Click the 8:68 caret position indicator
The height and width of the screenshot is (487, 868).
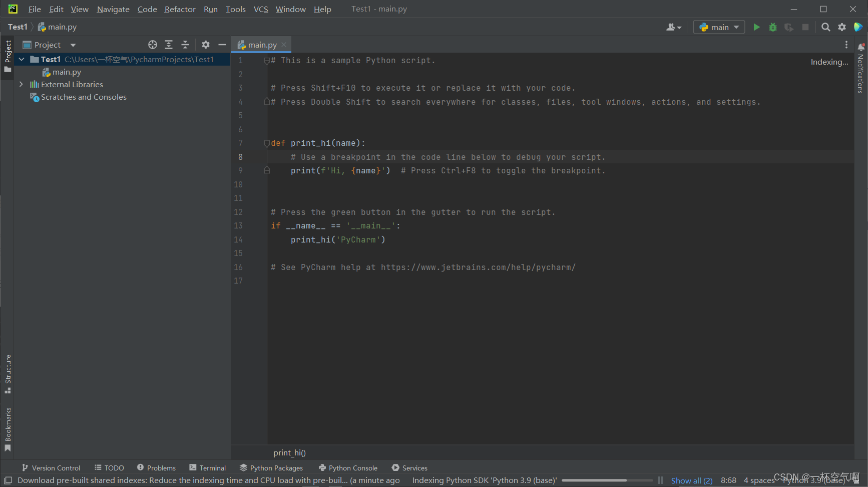[728, 480]
